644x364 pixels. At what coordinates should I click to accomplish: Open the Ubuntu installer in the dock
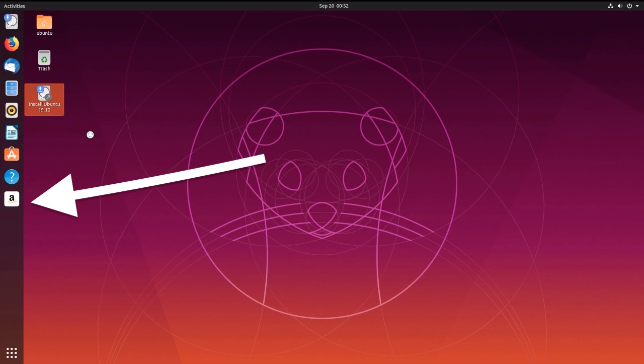point(12,21)
